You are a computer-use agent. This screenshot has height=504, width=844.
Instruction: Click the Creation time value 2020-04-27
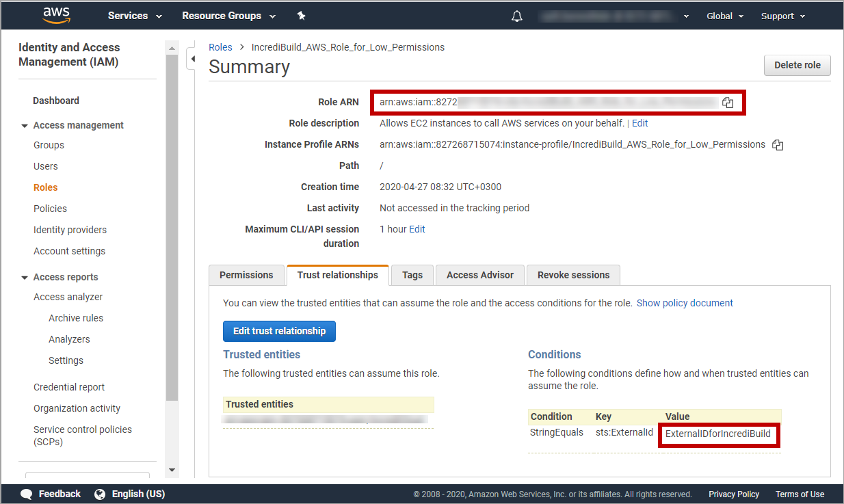(440, 187)
